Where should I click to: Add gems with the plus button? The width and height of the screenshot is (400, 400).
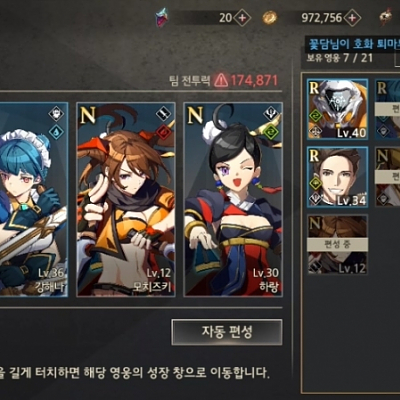pos(242,18)
